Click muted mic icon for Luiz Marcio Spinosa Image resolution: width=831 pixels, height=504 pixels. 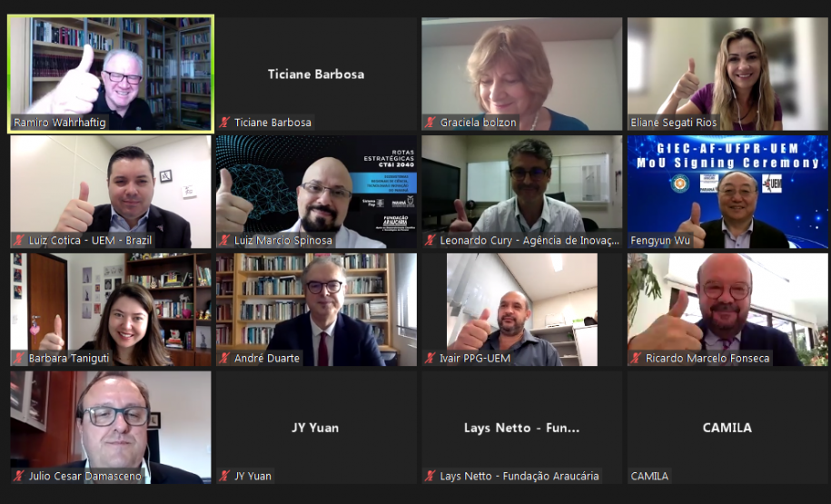point(224,240)
